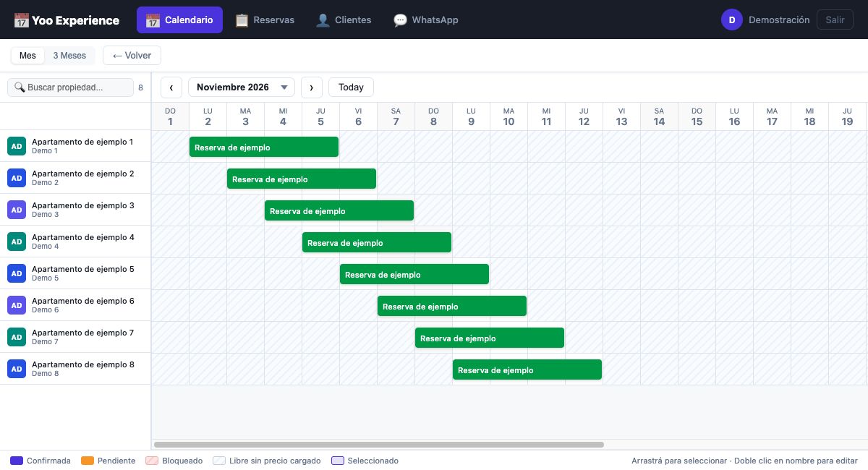Viewport: 868px width, 470px height.
Task: Click the Bloqueado legend swatch
Action: 152,461
